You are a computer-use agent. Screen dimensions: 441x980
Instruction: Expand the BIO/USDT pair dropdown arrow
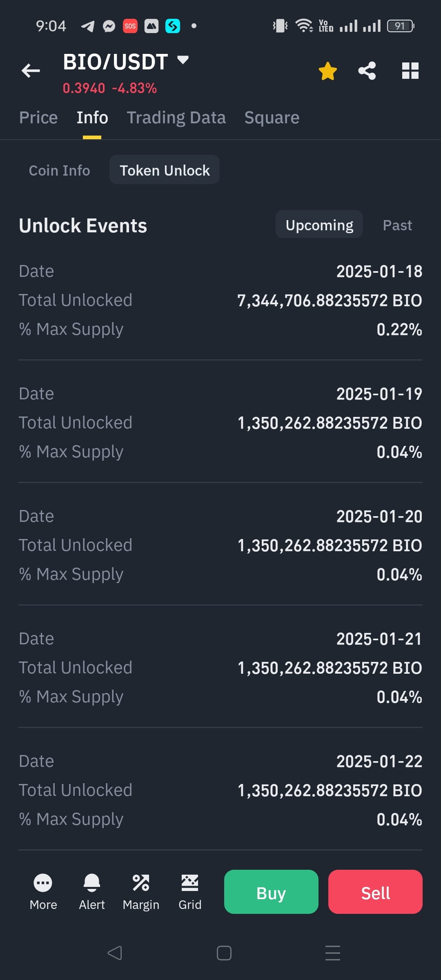point(183,60)
